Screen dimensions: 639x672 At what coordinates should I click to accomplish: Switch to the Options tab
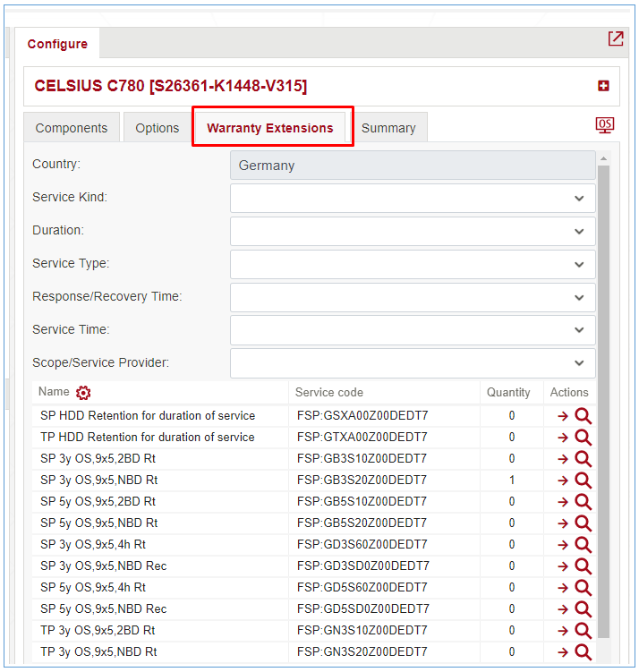(x=158, y=128)
